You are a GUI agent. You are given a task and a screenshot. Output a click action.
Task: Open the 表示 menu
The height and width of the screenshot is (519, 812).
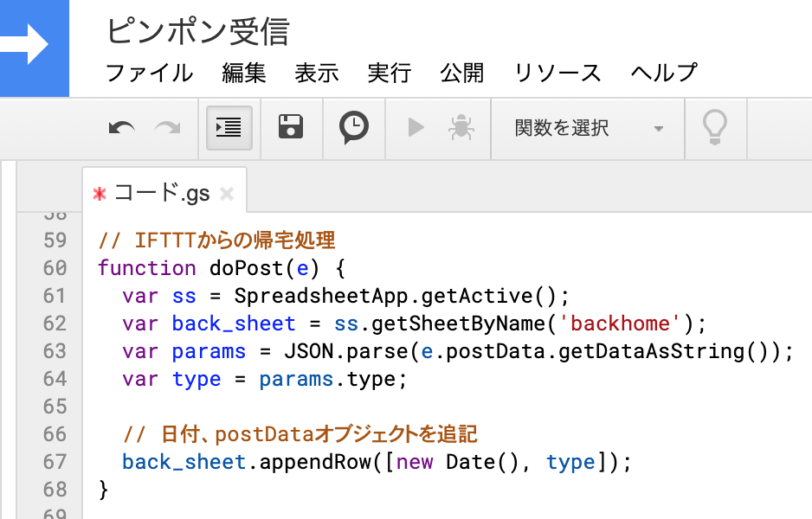click(317, 73)
